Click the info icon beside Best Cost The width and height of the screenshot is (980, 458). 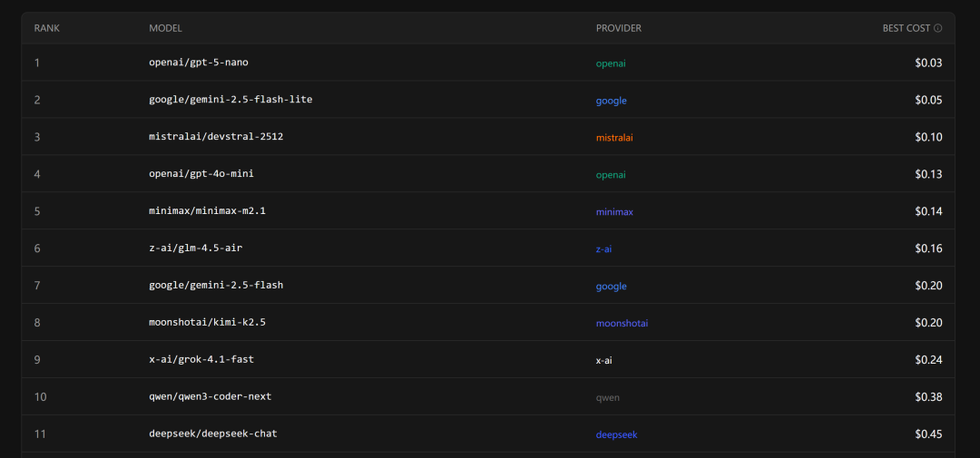(x=937, y=28)
